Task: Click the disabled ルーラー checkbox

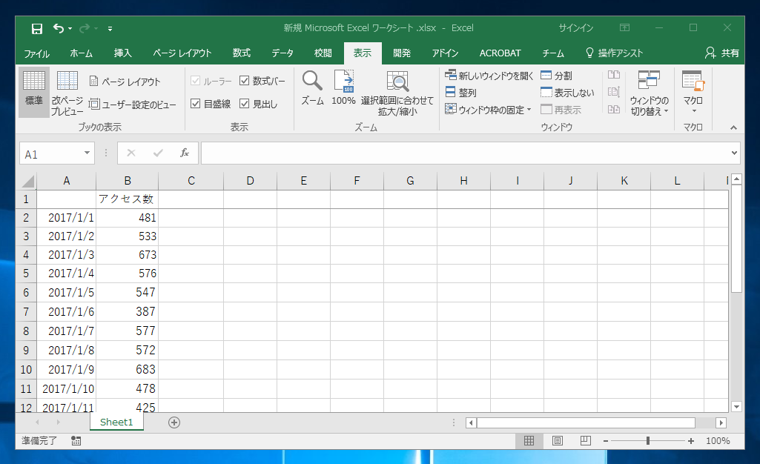Action: tap(195, 81)
